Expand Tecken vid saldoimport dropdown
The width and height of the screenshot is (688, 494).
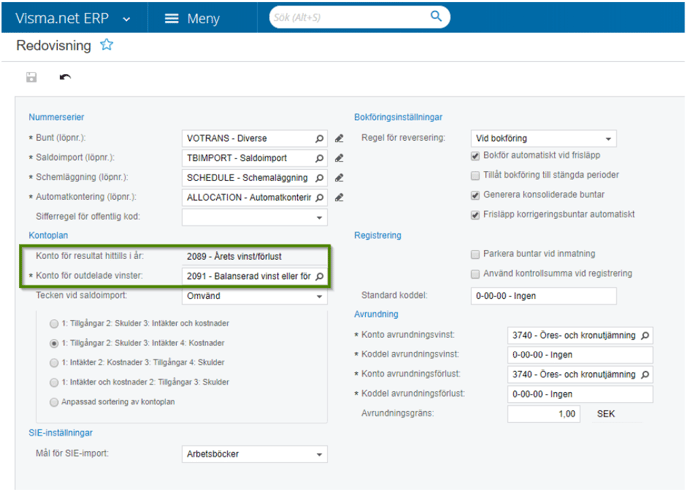(254, 296)
